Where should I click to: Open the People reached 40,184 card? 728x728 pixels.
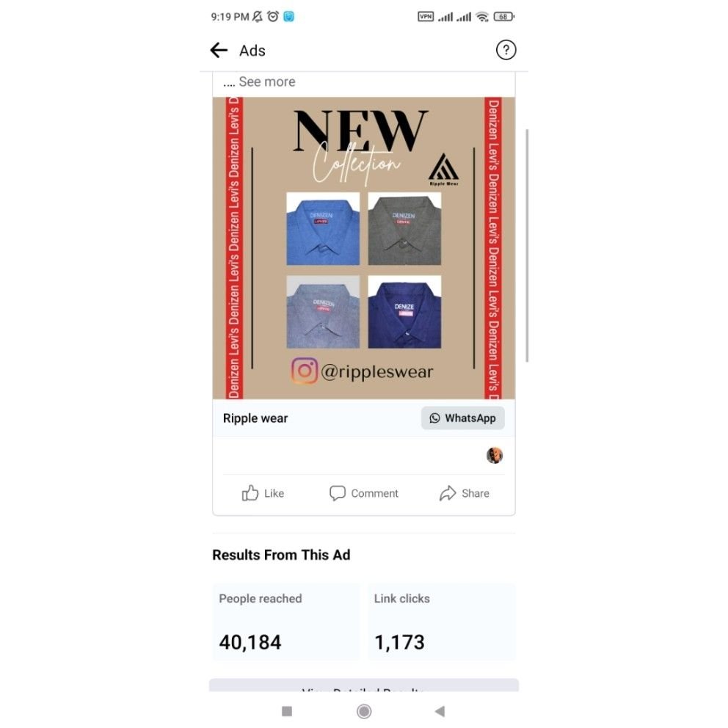coord(285,622)
